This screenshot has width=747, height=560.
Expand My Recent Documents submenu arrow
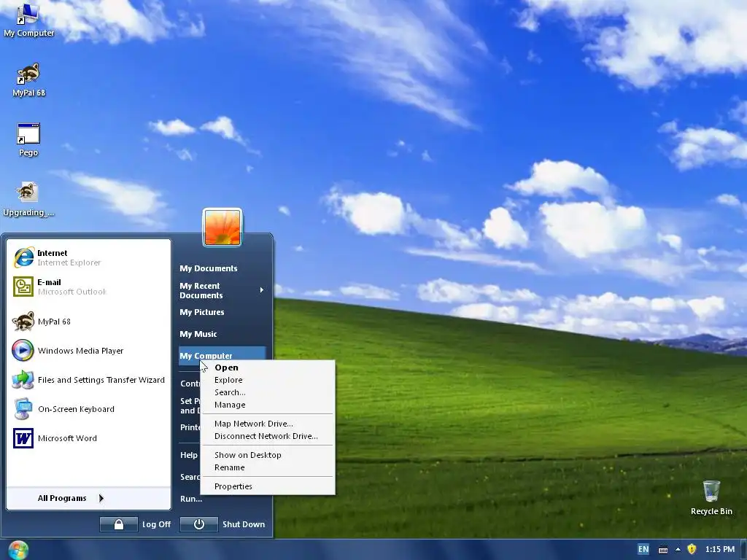pos(262,290)
